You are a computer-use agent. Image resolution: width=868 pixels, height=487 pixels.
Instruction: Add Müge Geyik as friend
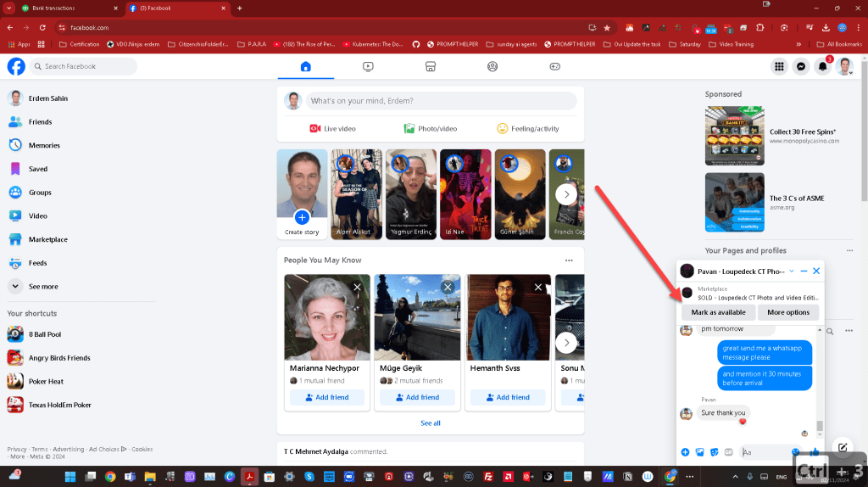pyautogui.click(x=417, y=397)
